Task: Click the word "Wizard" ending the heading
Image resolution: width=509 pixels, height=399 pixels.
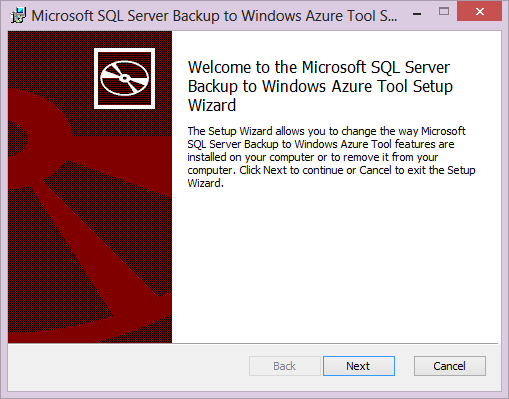Action: pos(212,105)
